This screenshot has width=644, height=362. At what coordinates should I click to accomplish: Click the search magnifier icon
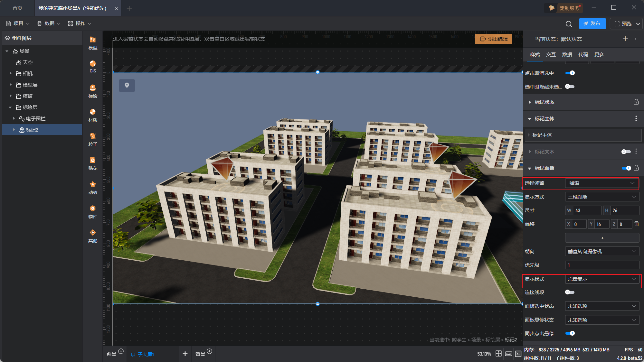[569, 24]
